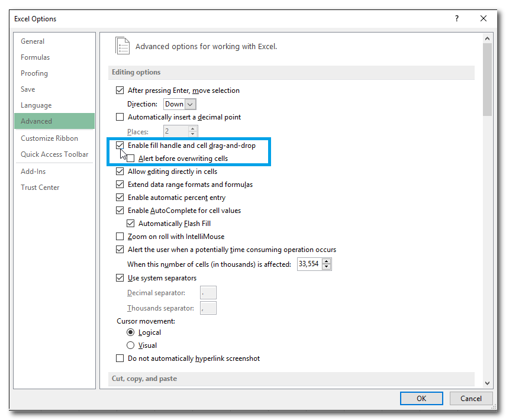Check Automatically insert a decimal point
This screenshot has height=420, width=506.
point(120,117)
